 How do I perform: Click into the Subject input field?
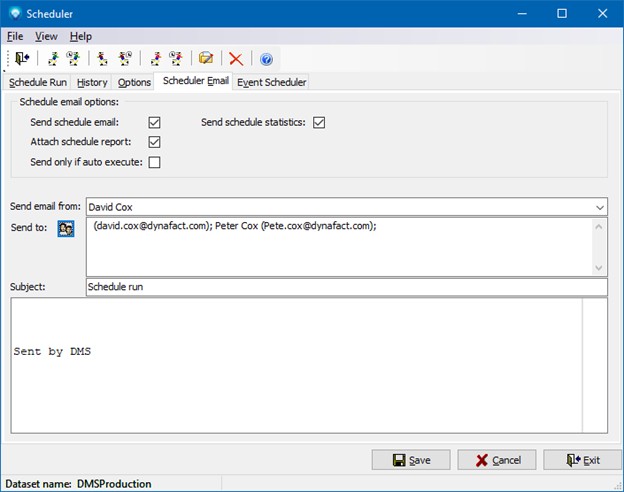point(346,287)
